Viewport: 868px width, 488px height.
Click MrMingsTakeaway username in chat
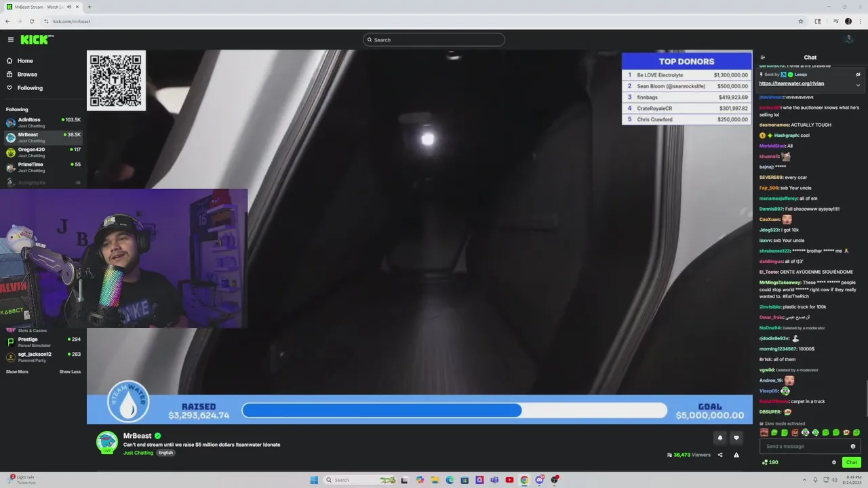point(780,283)
